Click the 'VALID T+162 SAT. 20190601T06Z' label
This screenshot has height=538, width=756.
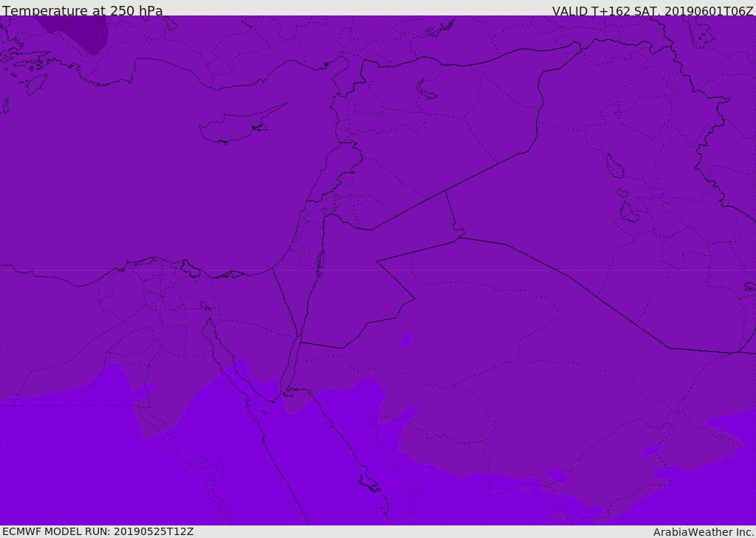pyautogui.click(x=653, y=11)
